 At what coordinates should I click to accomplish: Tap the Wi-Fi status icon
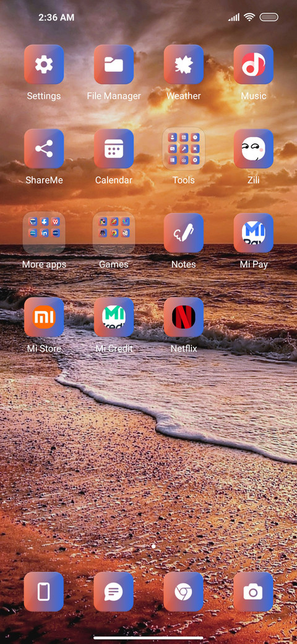(x=249, y=17)
